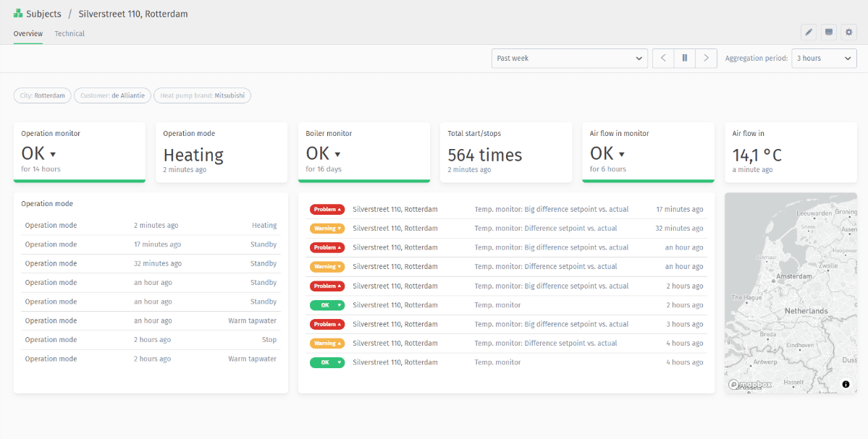The width and height of the screenshot is (868, 439).
Task: Click the Problem badge from 17 minutes ago
Action: point(327,210)
